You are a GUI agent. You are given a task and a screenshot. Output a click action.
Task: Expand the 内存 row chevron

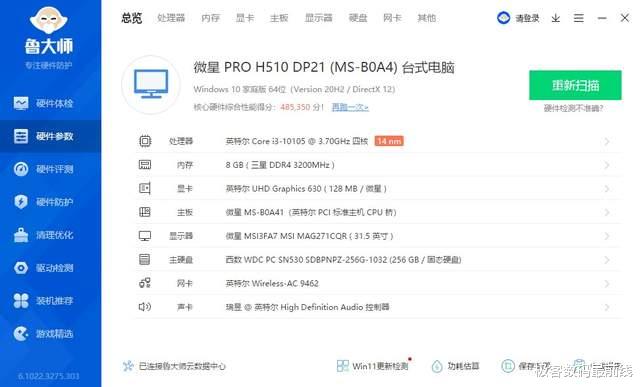coord(607,165)
